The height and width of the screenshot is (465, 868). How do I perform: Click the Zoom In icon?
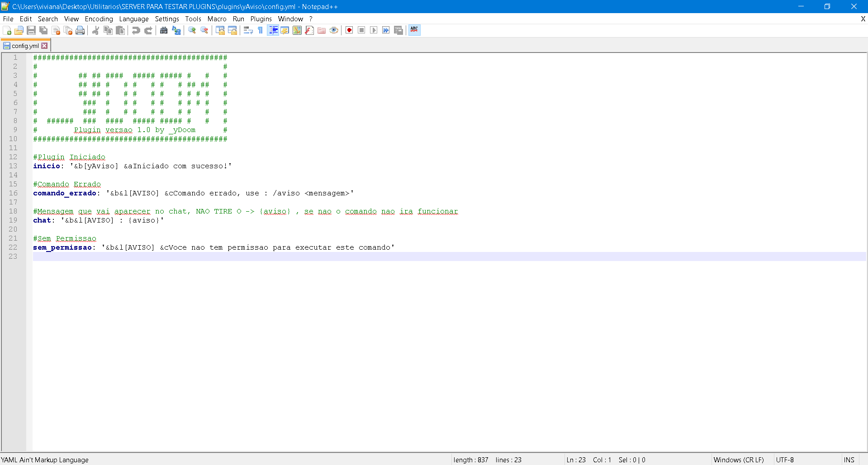click(192, 30)
